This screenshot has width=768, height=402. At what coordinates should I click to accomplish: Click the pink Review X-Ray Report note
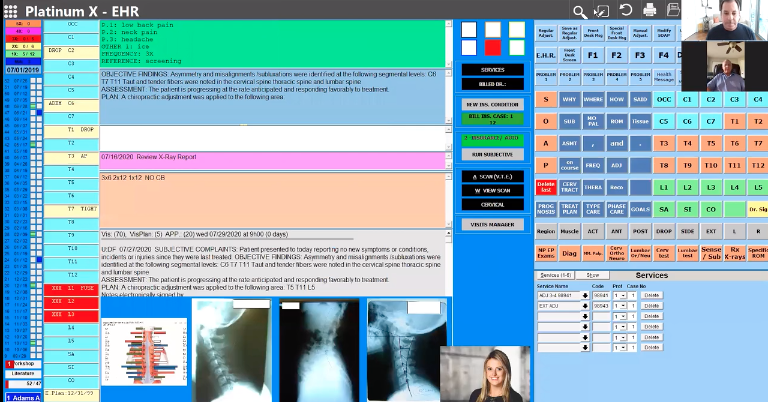coord(272,160)
